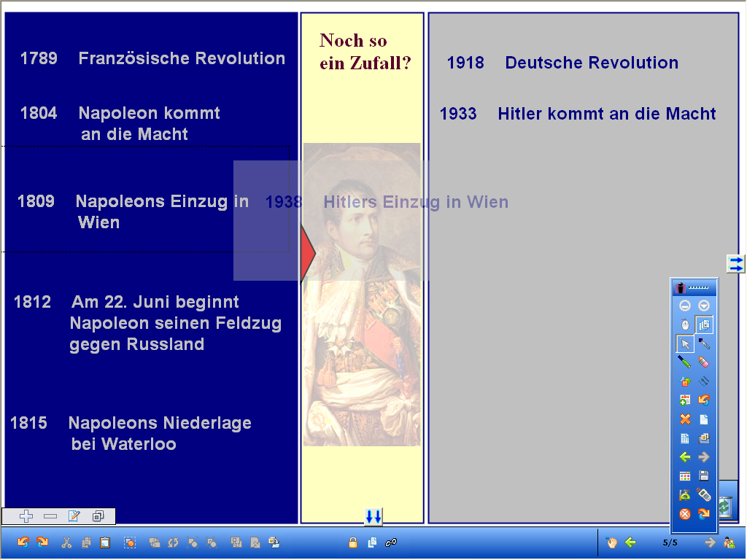Image resolution: width=747 pixels, height=560 pixels.
Task: Toggle the padlock lock icon
Action: pyautogui.click(x=353, y=542)
